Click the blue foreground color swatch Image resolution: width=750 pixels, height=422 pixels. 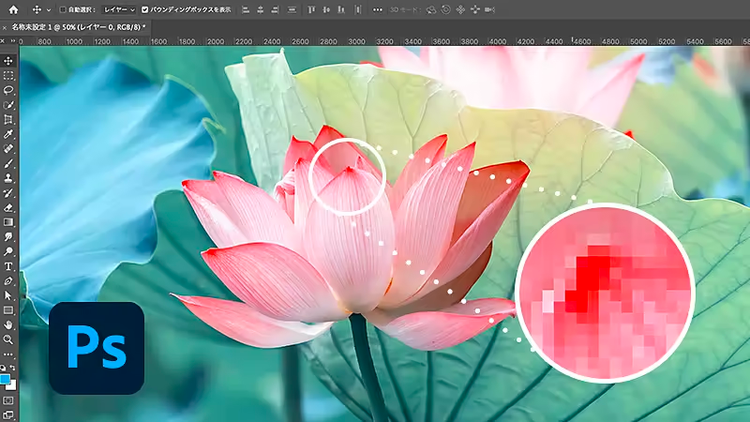click(7, 380)
